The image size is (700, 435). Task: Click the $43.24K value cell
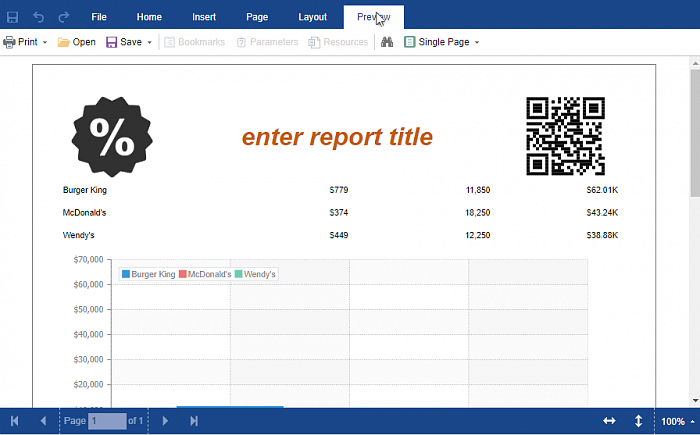(602, 213)
